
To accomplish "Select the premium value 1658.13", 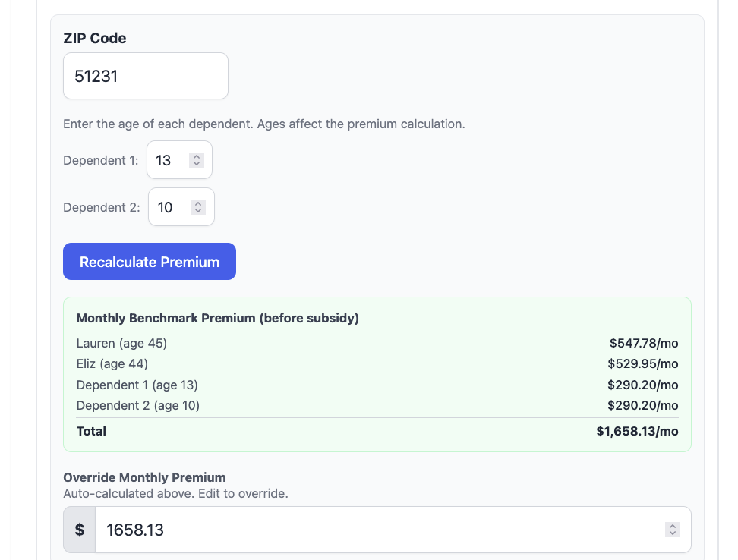I will coord(135,530).
